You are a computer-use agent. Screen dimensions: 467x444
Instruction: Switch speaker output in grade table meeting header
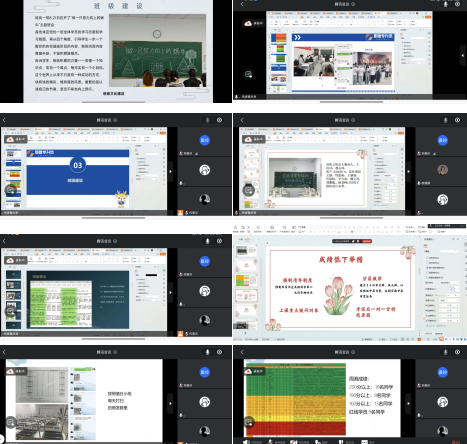click(457, 352)
